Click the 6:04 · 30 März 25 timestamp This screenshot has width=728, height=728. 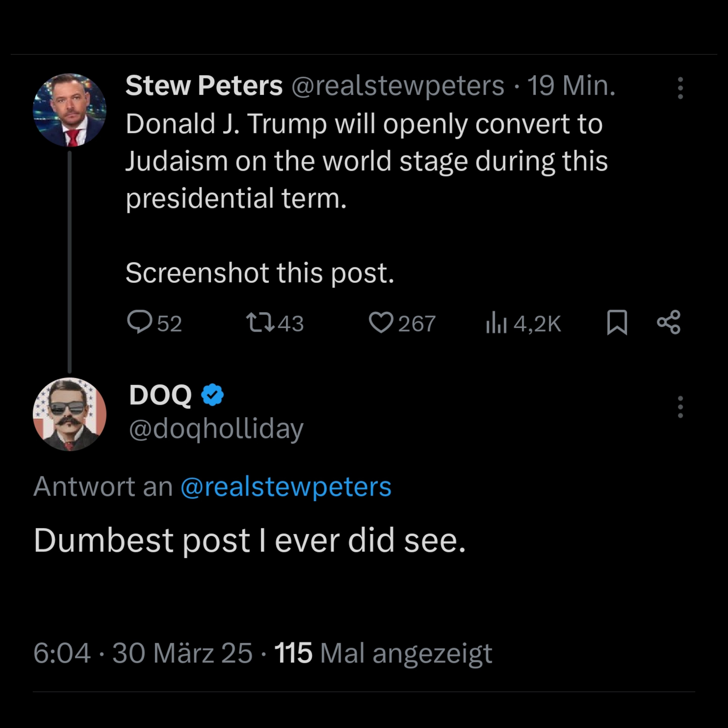coord(143,653)
